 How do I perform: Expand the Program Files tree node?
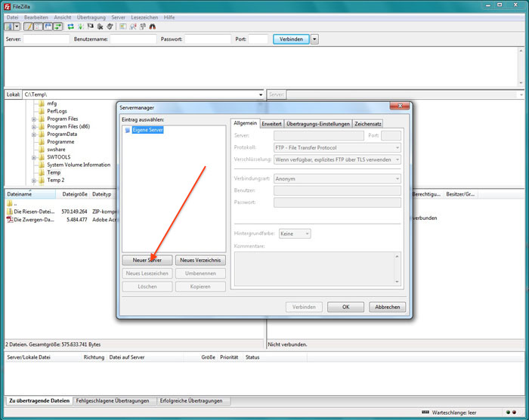coord(34,119)
